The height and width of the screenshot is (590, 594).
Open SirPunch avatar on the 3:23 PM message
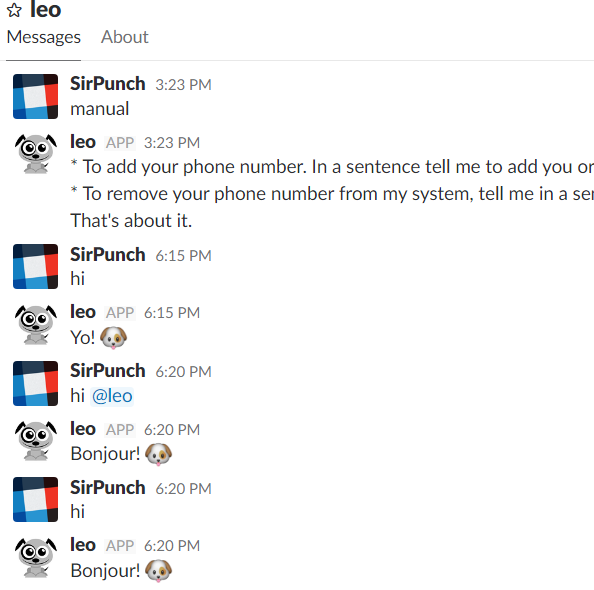[35, 97]
